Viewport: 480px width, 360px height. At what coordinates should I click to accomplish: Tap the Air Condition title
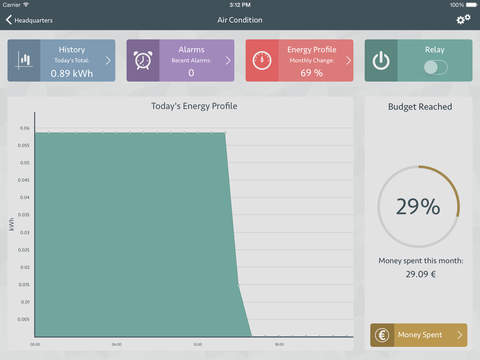(x=240, y=20)
